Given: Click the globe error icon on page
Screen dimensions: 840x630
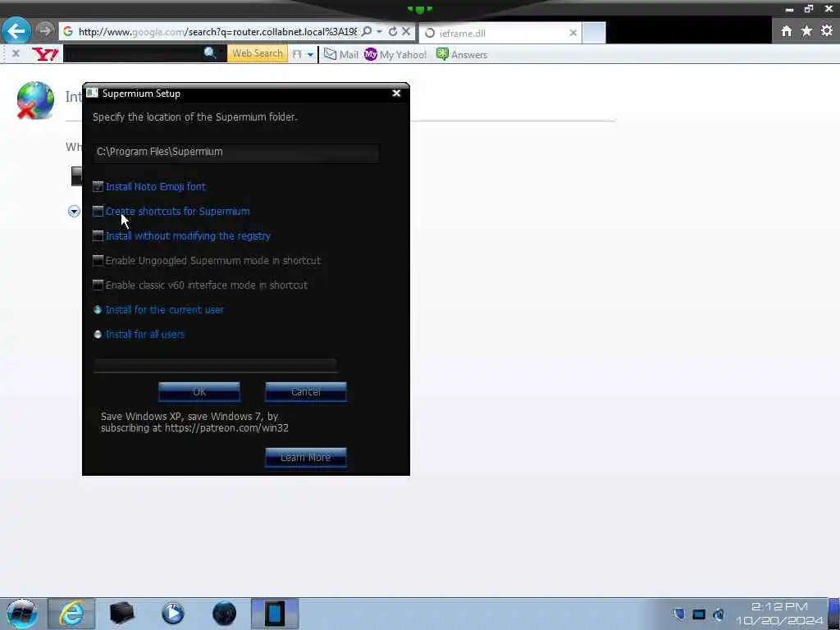Looking at the screenshot, I should point(34,100).
